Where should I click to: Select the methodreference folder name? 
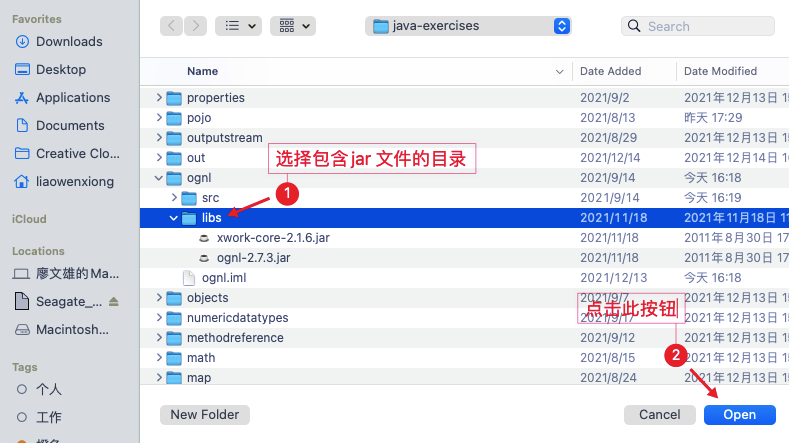click(235, 338)
